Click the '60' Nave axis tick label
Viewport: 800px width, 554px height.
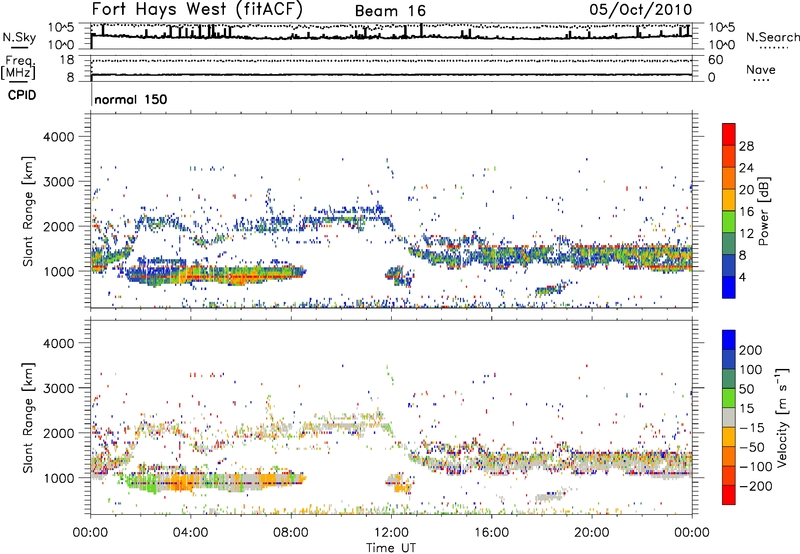pyautogui.click(x=716, y=60)
